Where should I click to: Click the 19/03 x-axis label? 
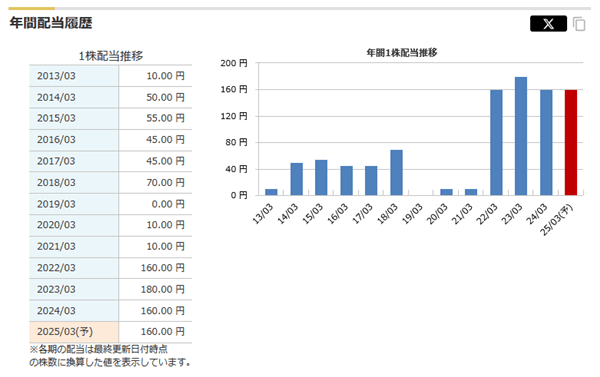(x=412, y=214)
